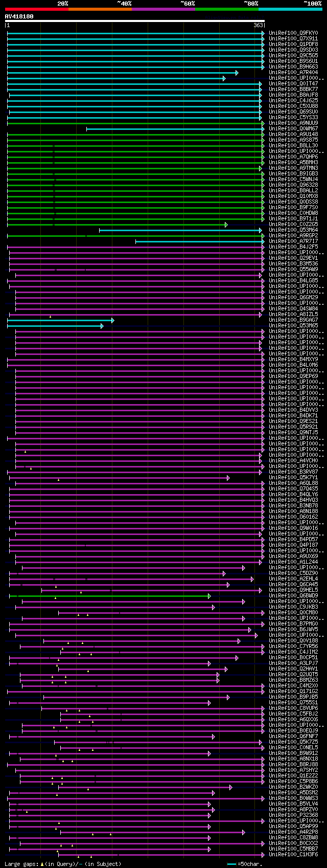Select the UniRef100_Q6BWD9 label

(293, 595)
